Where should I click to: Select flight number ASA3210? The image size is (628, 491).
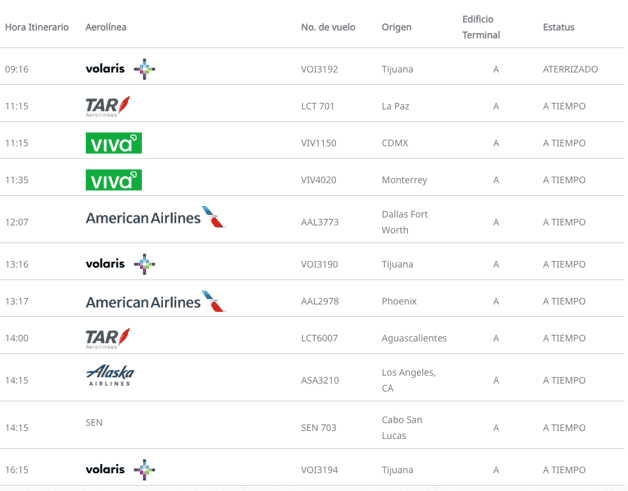[x=319, y=380]
